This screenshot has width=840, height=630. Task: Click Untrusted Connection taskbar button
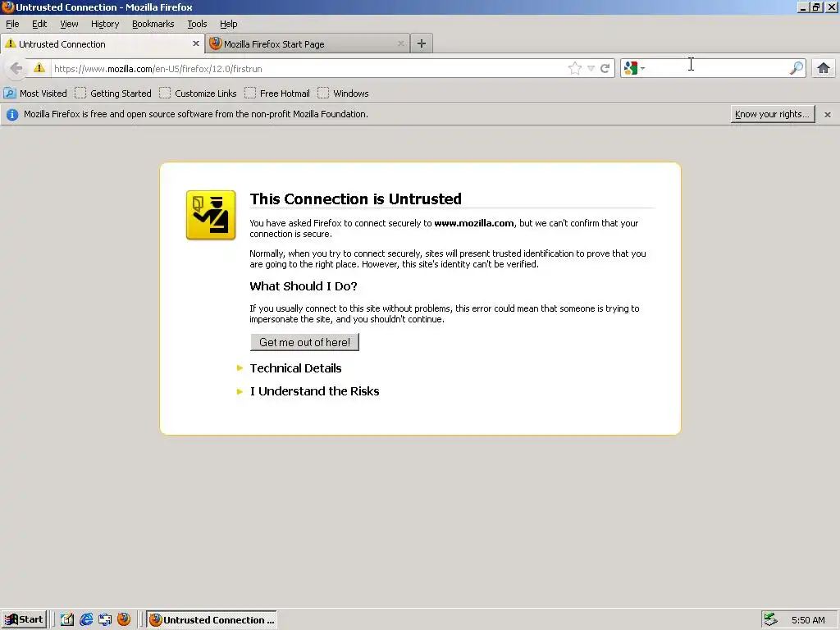pyautogui.click(x=212, y=620)
